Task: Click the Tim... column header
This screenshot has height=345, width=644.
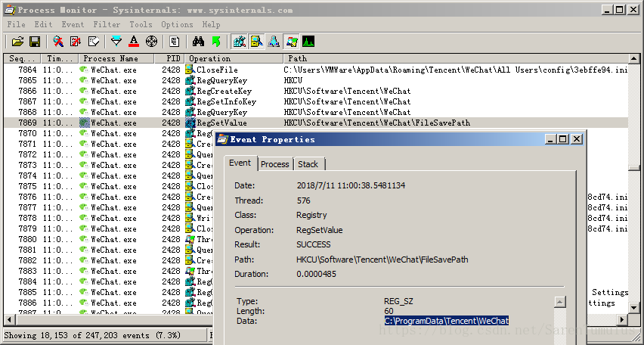Action: (x=60, y=58)
